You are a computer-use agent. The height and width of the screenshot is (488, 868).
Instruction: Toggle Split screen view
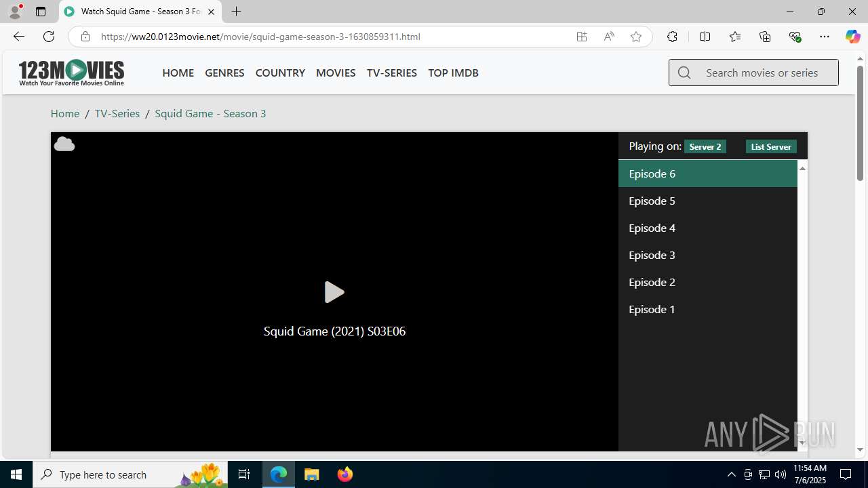(x=705, y=37)
